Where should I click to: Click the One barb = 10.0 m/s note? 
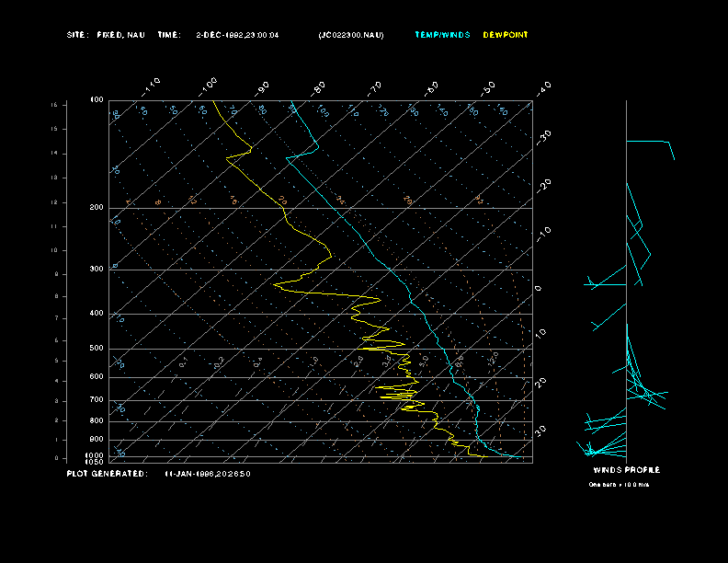619,485
